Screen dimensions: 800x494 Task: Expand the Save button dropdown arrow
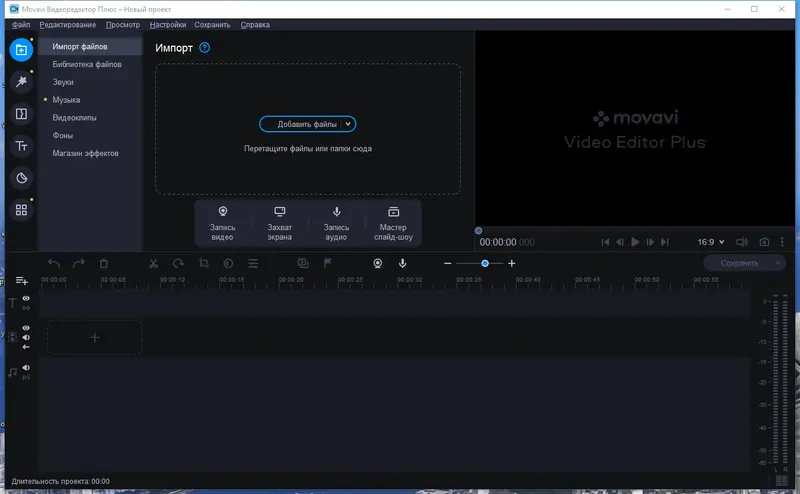[x=778, y=263]
